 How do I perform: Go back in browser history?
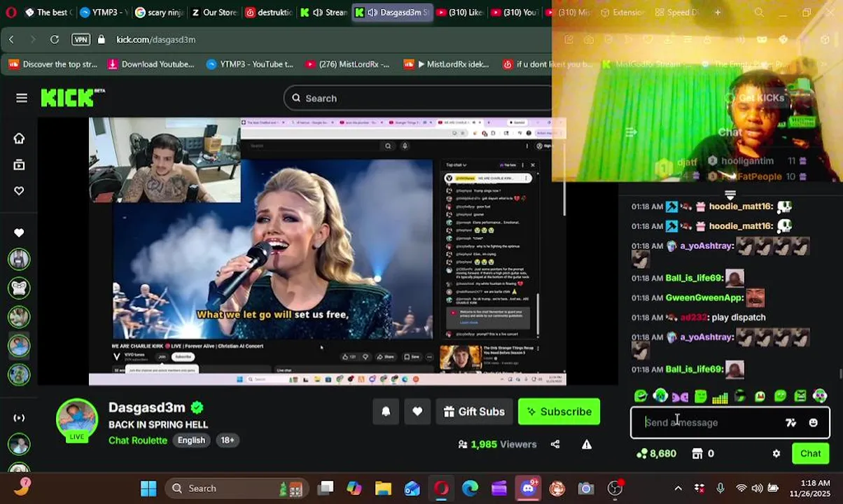pyautogui.click(x=11, y=40)
